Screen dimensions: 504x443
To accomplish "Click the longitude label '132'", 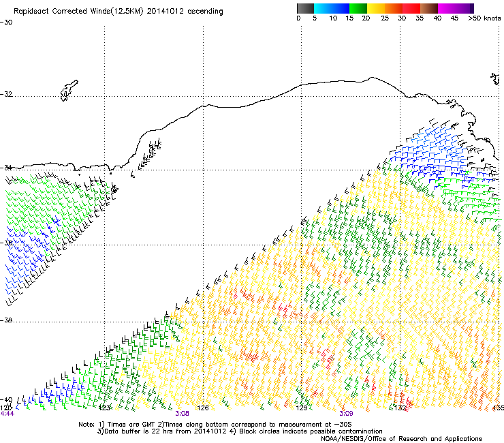I will [400, 408].
